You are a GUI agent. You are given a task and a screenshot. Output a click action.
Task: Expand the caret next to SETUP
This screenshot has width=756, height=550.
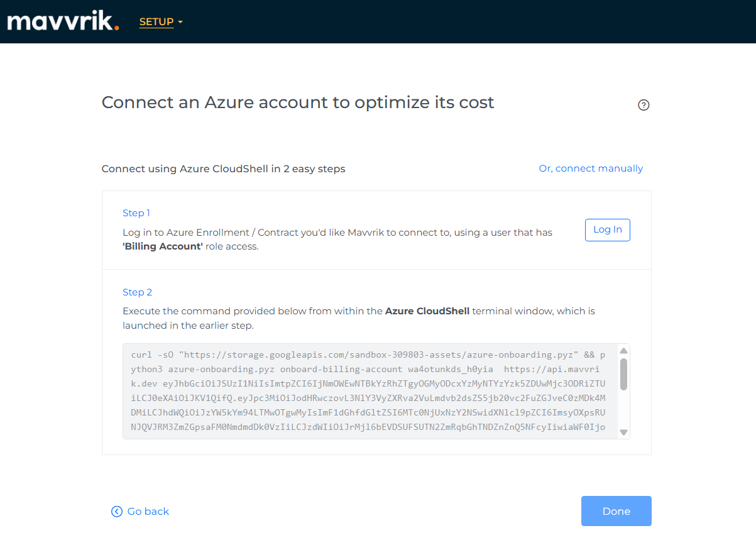180,23
